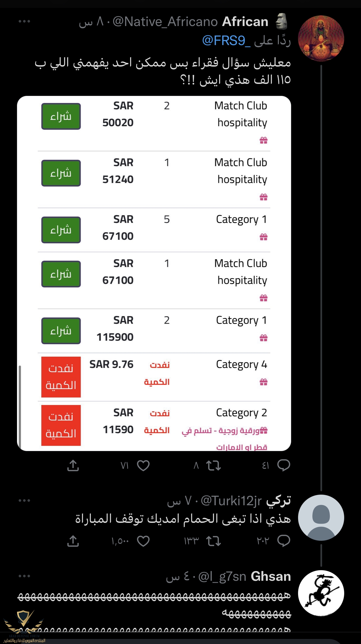Open reply bubble on Turki12jr's tweet
Viewport: 361px width, 644px height.
(x=283, y=541)
